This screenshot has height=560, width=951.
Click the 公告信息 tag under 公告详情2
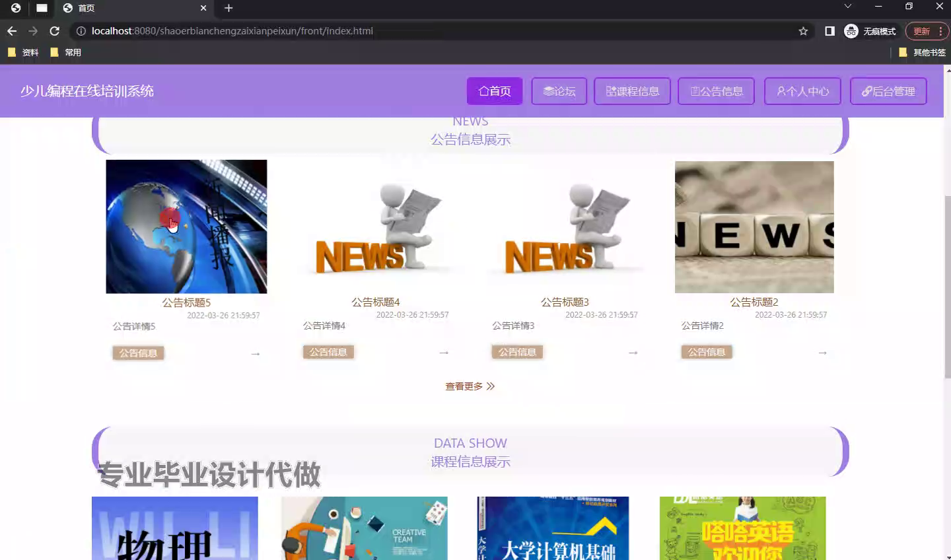click(707, 352)
